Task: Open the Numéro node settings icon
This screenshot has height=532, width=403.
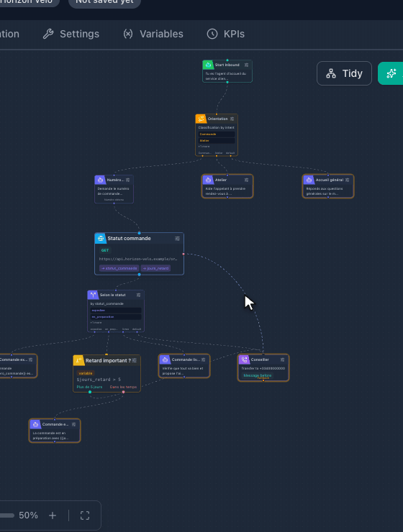Action: [127, 180]
